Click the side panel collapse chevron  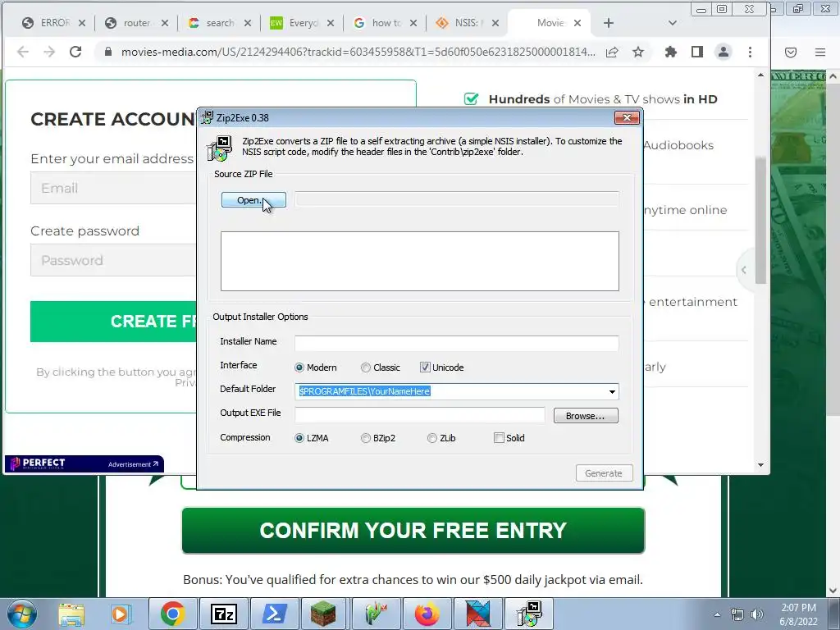[743, 270]
